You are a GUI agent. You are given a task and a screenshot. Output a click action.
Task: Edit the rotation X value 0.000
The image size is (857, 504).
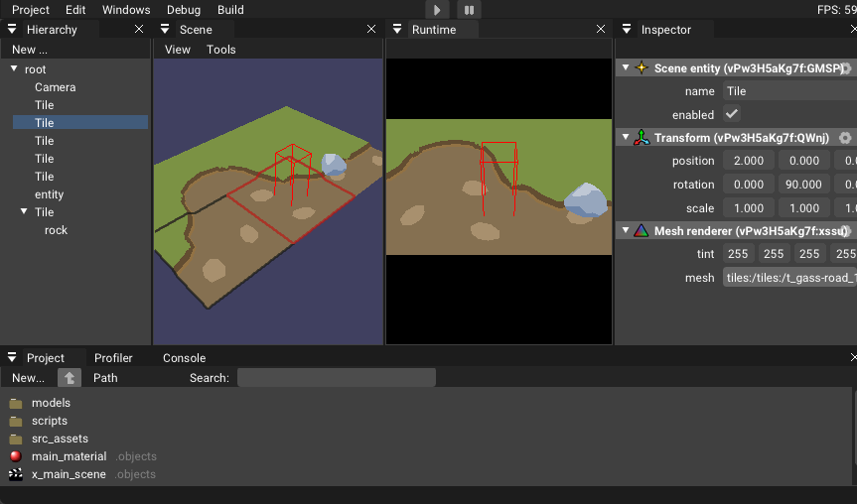(748, 185)
